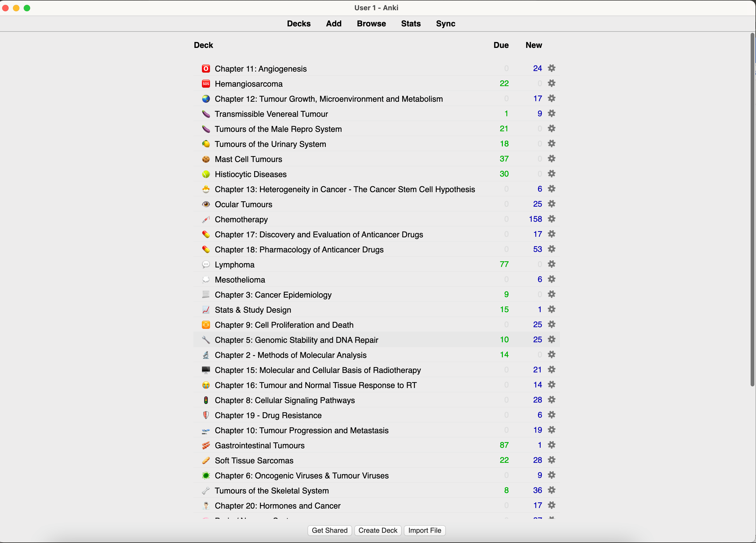756x543 pixels.
Task: Open the Tumours of the Male Repro System deck
Action: [278, 129]
